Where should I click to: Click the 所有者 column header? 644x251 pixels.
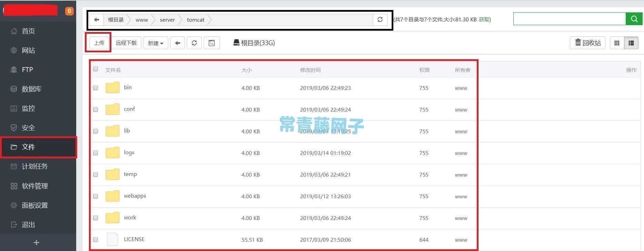pos(462,70)
